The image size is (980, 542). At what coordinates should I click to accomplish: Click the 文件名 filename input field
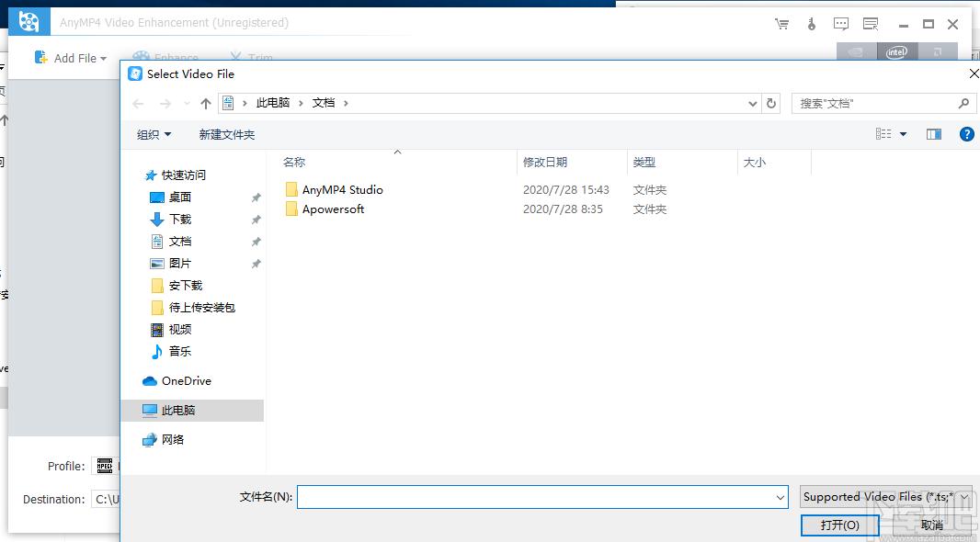pos(533,497)
